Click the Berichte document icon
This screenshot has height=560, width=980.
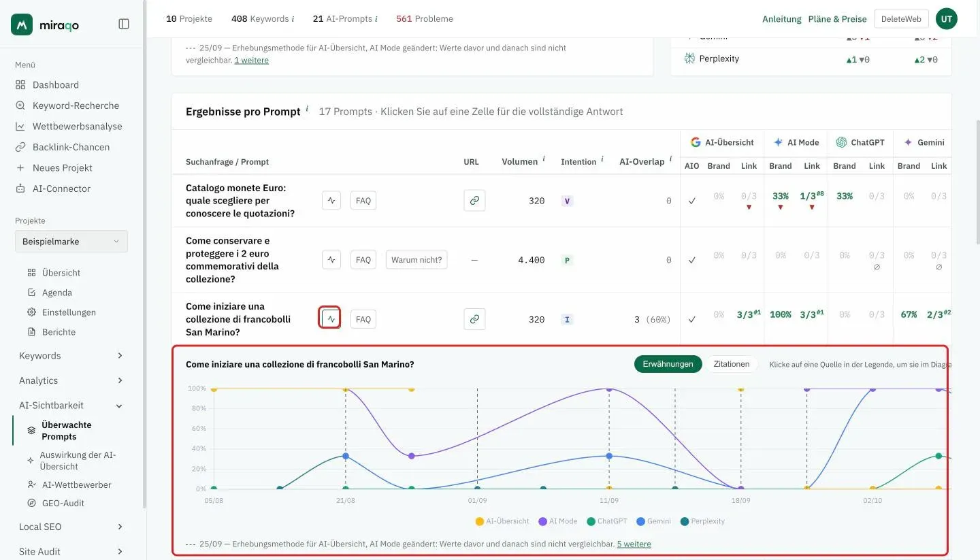coord(31,332)
